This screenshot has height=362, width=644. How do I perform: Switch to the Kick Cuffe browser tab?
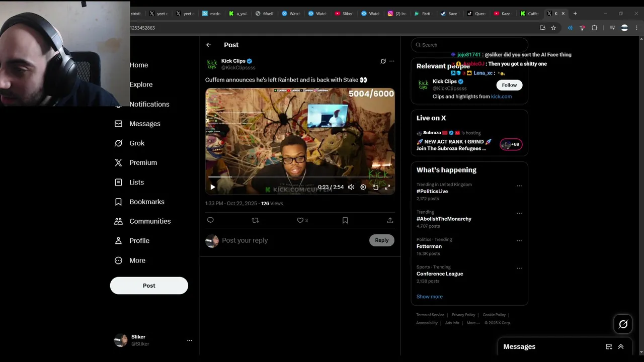[x=529, y=14]
